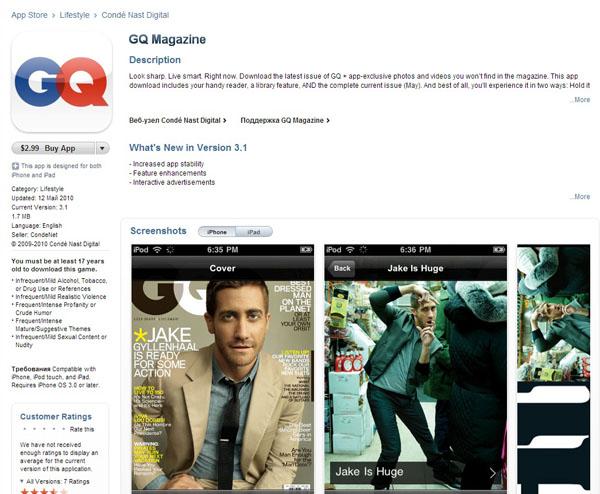The width and height of the screenshot is (600, 494).
Task: Open Condé Nast Digital breadcrumb link
Action: [x=135, y=15]
